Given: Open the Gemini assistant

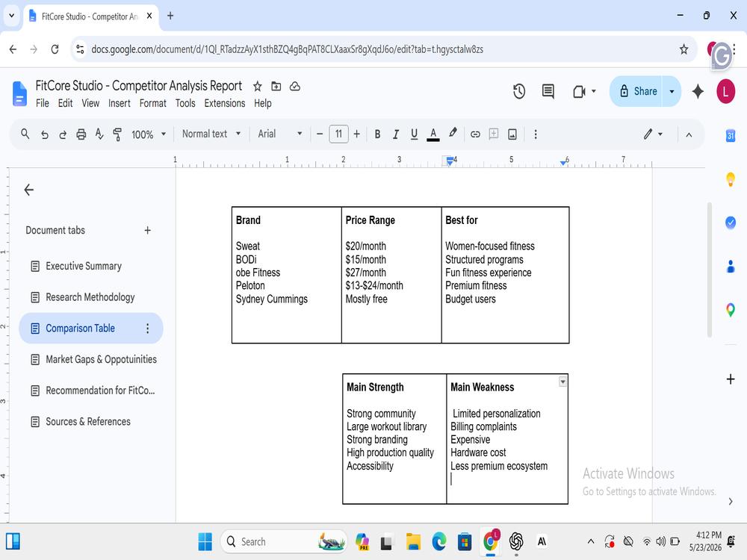Looking at the screenshot, I should (x=698, y=91).
